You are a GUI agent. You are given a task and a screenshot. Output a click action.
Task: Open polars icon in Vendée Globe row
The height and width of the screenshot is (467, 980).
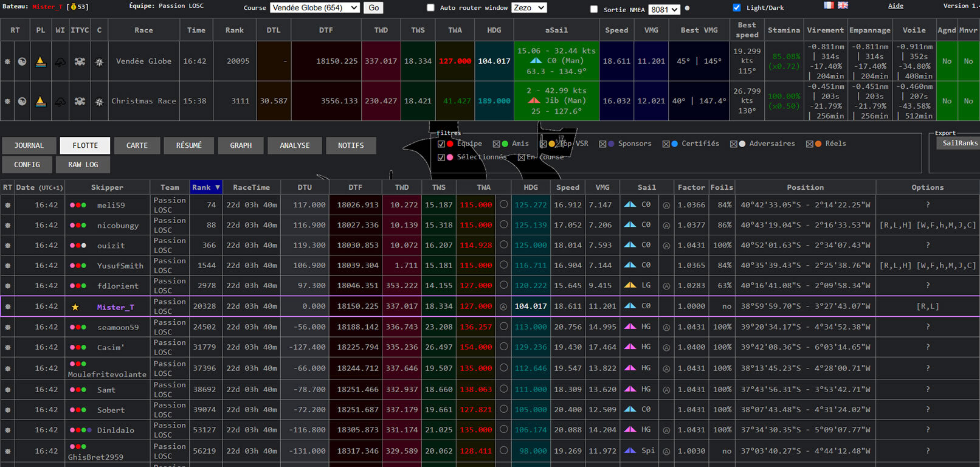click(22, 61)
